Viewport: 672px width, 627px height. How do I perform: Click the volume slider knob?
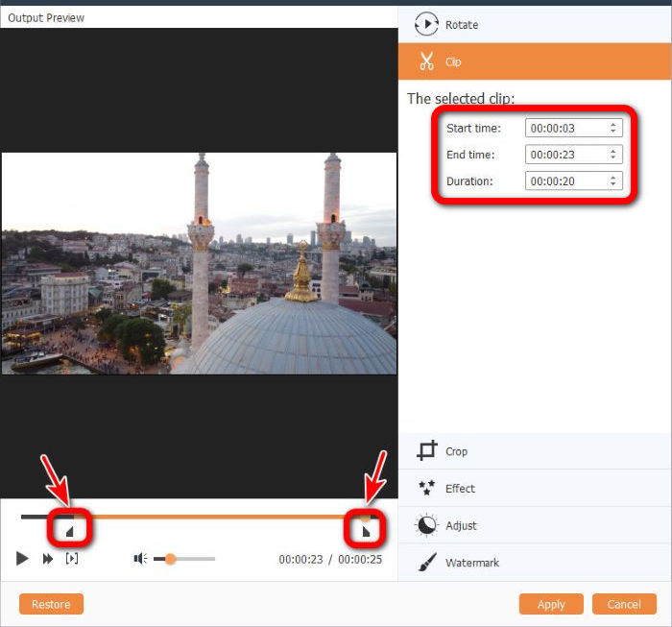point(170,559)
